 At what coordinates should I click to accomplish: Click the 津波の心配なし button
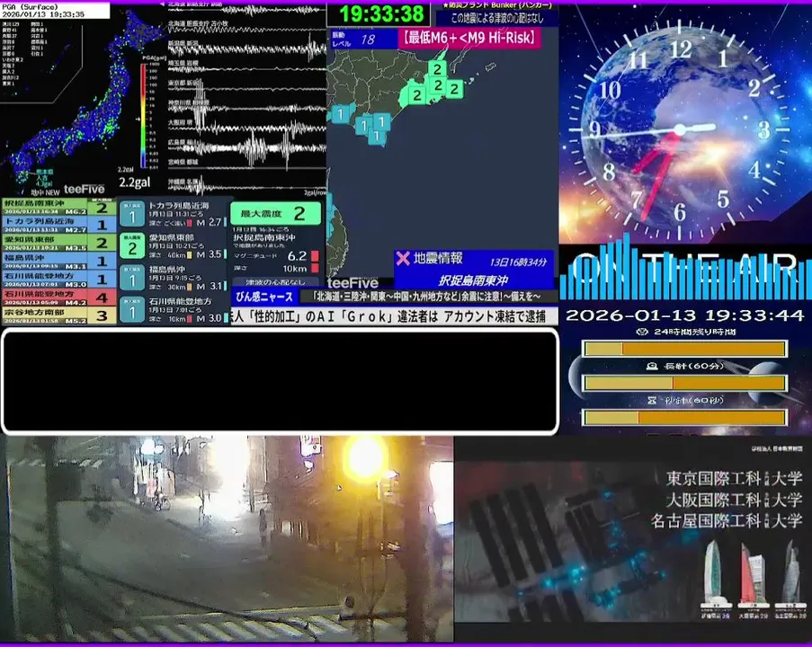pos(275,282)
